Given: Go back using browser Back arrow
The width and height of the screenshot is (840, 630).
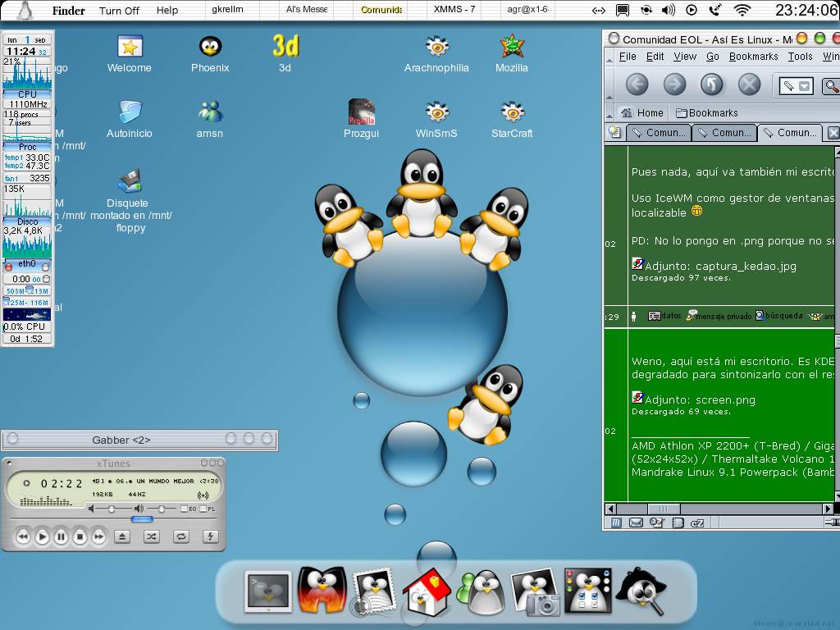Looking at the screenshot, I should [x=637, y=84].
